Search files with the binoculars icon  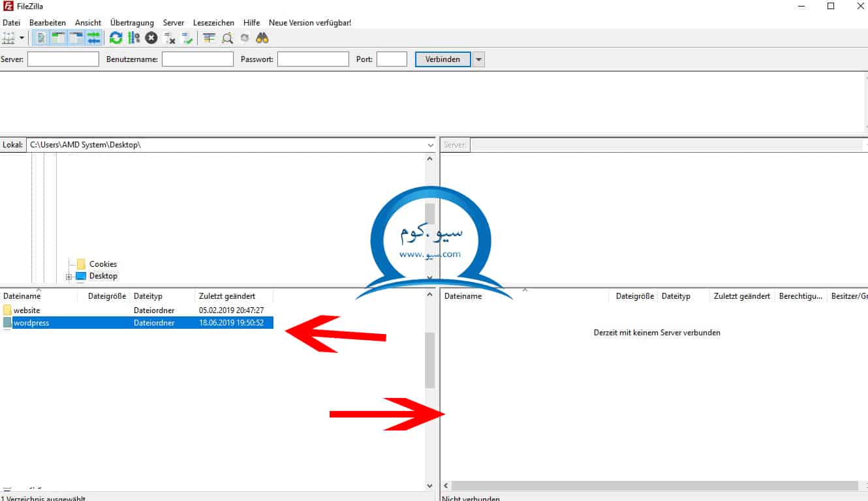(262, 38)
